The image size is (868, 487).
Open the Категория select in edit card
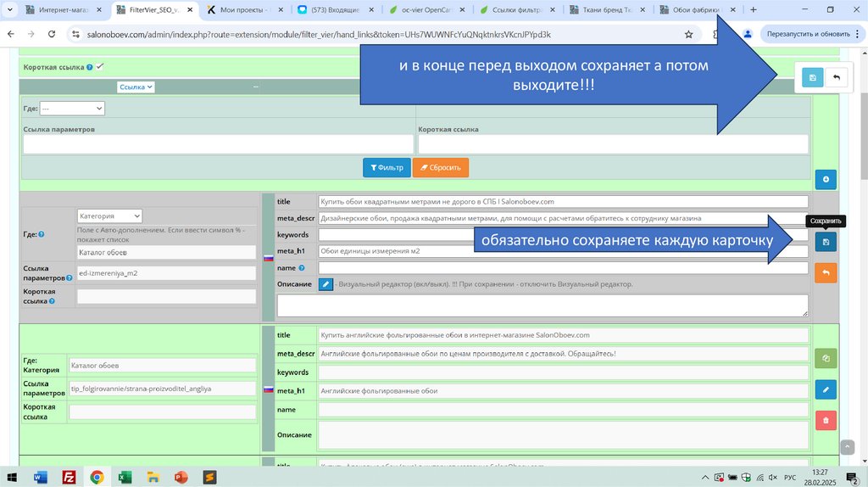(x=109, y=216)
